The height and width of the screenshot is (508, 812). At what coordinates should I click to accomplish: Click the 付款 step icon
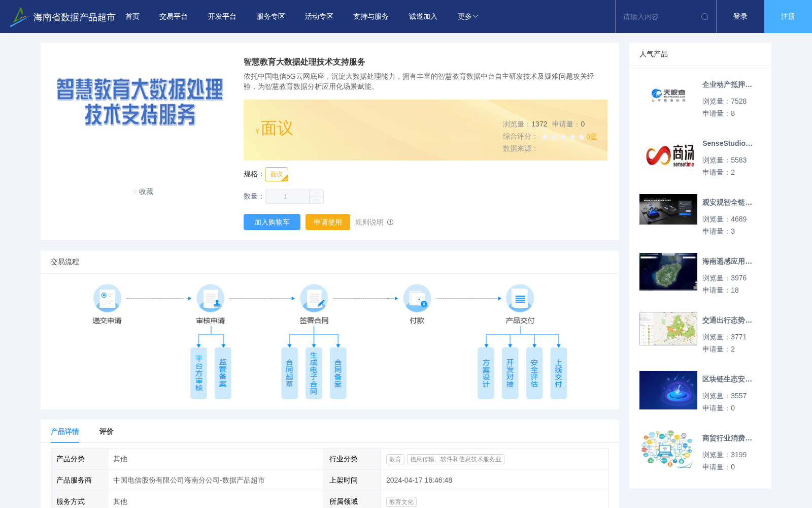417,298
